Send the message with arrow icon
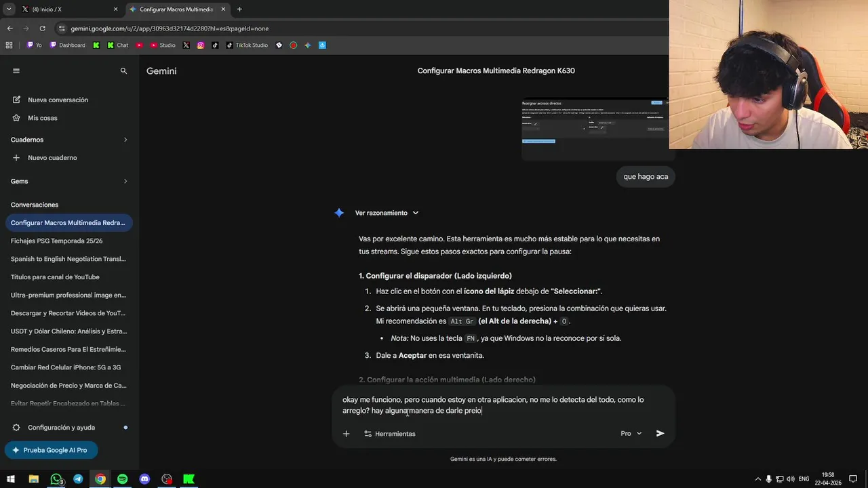The image size is (868, 488). pyautogui.click(x=660, y=434)
